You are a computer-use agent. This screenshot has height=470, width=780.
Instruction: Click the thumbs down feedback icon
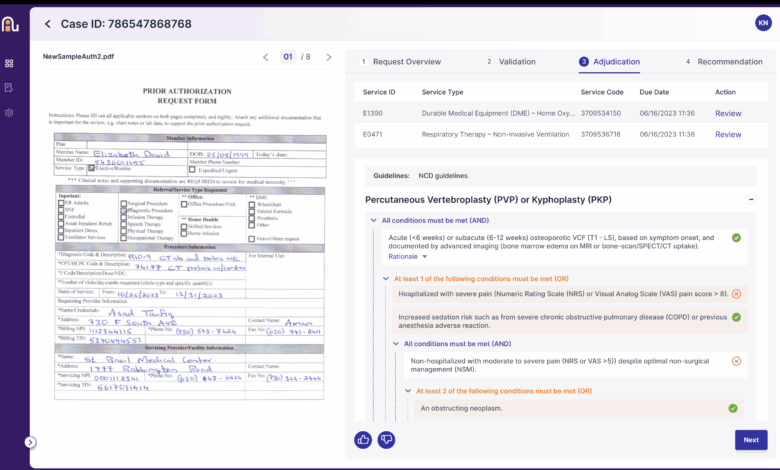tap(386, 439)
